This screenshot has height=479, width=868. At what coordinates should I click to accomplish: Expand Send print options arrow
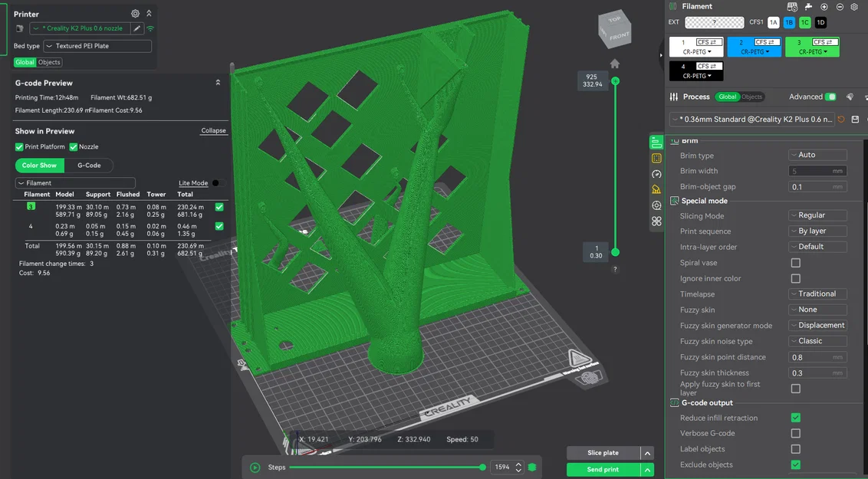pos(647,470)
